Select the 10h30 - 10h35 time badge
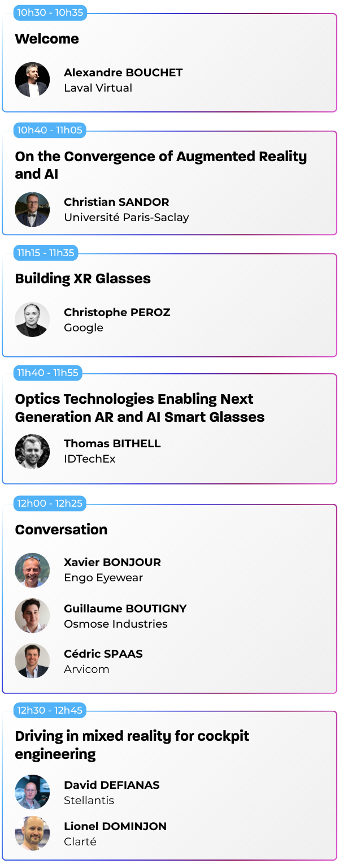The image size is (339, 868). click(50, 12)
